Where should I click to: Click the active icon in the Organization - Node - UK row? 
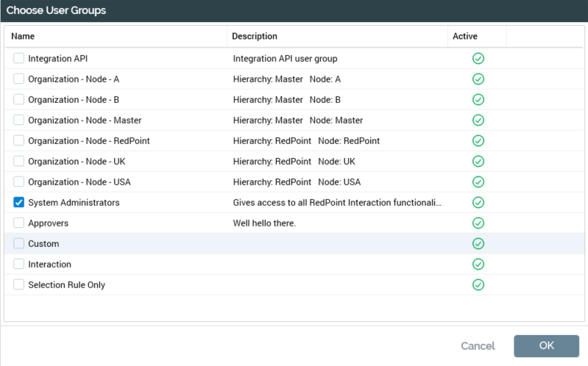click(478, 162)
